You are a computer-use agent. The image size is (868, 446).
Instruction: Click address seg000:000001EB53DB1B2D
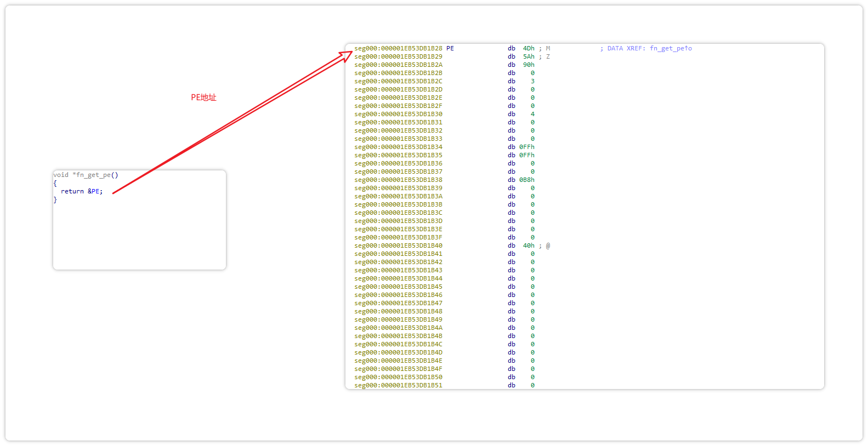(398, 89)
